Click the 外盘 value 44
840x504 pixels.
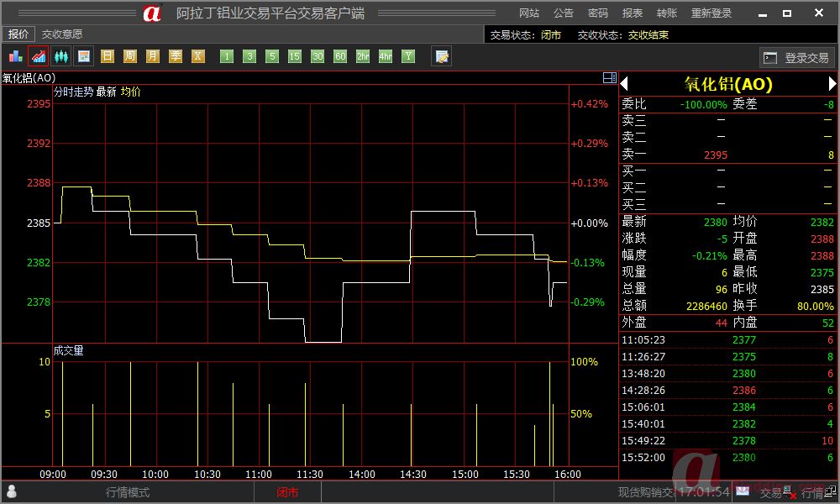coord(722,323)
